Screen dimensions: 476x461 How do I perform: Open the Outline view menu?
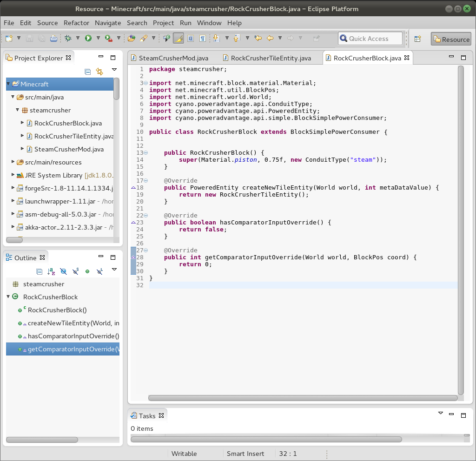[x=114, y=270]
